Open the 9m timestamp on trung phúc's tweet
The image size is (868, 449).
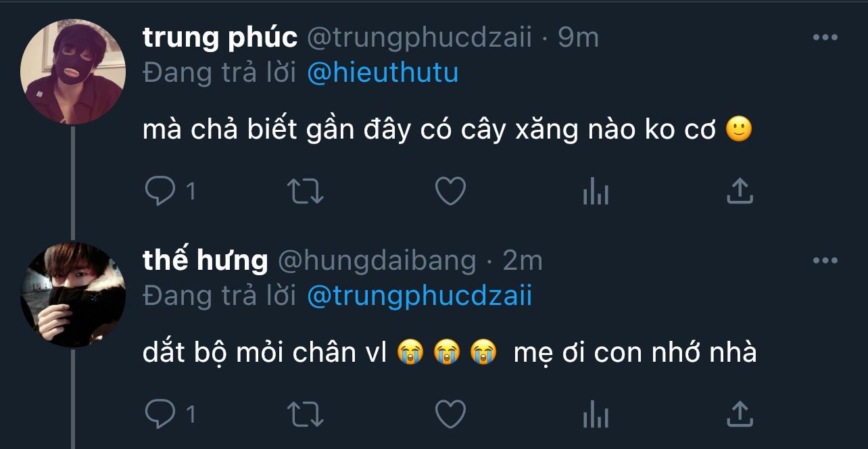click(579, 38)
